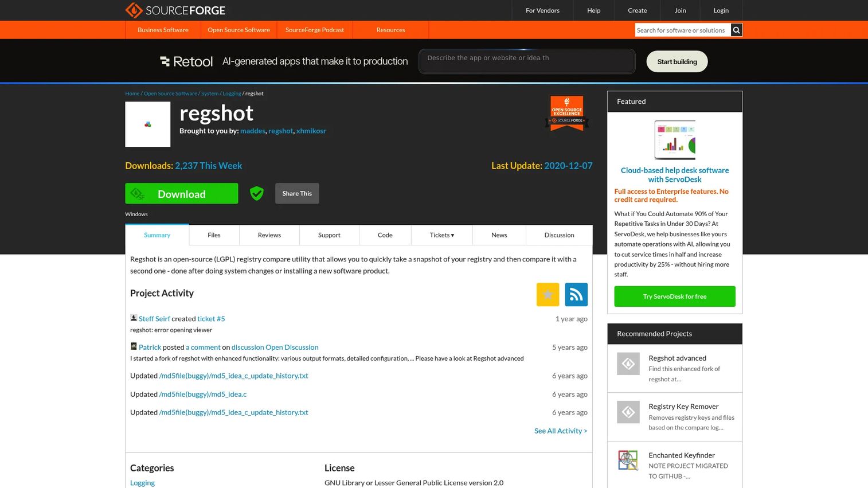Click the regshot project icon thumbnail

tap(148, 124)
